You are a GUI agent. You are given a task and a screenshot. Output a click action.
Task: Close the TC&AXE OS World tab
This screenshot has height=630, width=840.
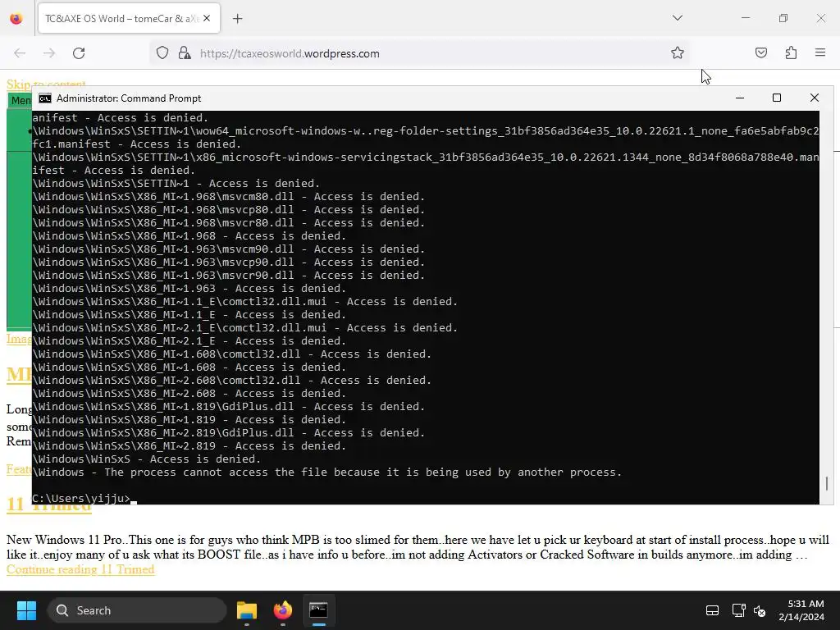pos(207,19)
